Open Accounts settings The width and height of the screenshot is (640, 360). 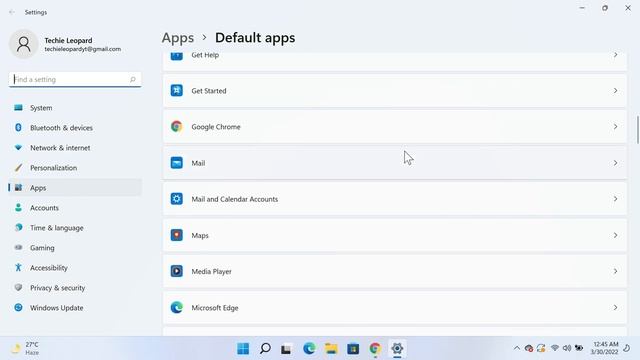(x=75, y=208)
